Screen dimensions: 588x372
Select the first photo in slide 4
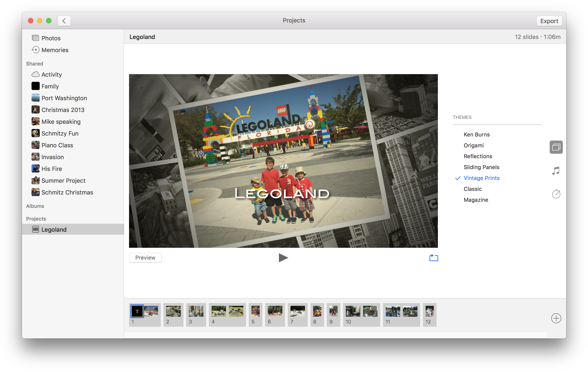tap(219, 311)
